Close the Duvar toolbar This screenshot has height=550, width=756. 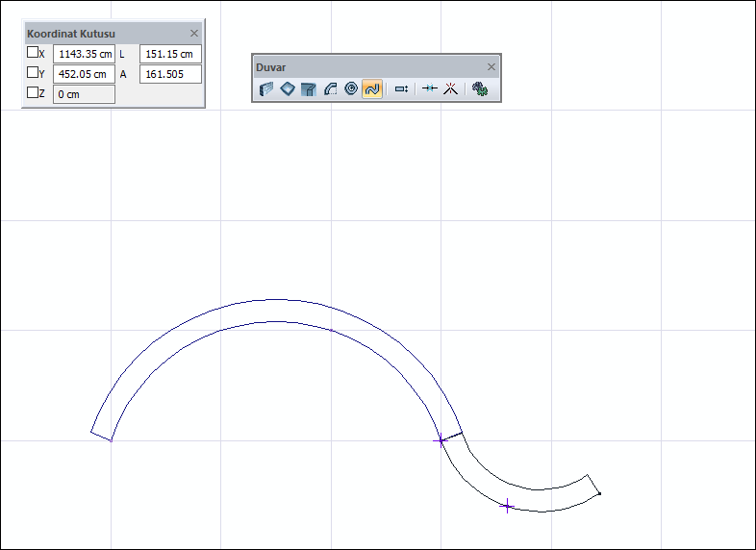click(491, 66)
